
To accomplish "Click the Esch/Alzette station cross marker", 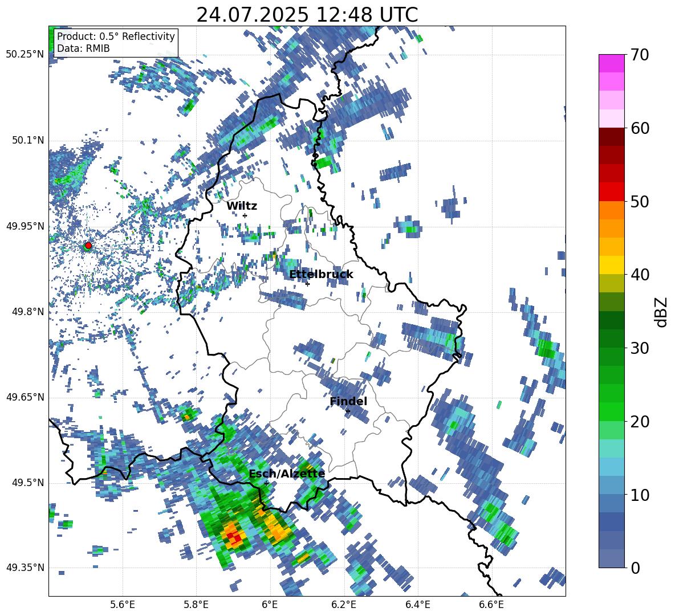I will click(x=266, y=483).
